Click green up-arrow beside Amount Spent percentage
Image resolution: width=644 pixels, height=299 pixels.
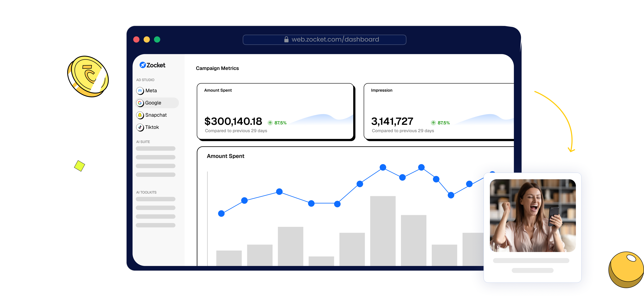pyautogui.click(x=270, y=123)
